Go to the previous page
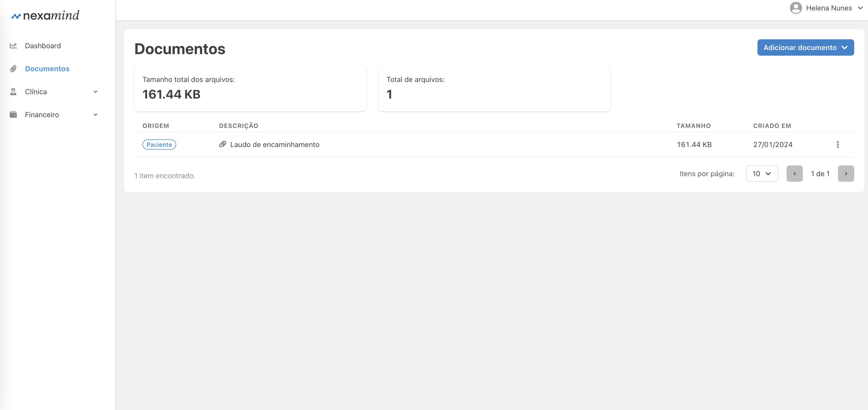868x410 pixels. [x=794, y=174]
